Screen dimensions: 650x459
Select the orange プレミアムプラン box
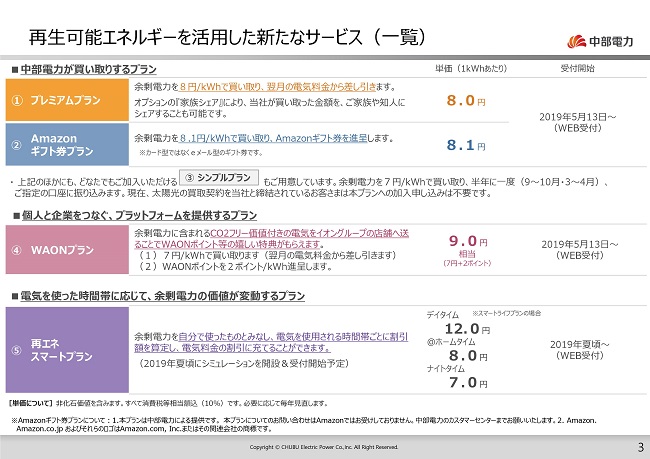pyautogui.click(x=67, y=100)
